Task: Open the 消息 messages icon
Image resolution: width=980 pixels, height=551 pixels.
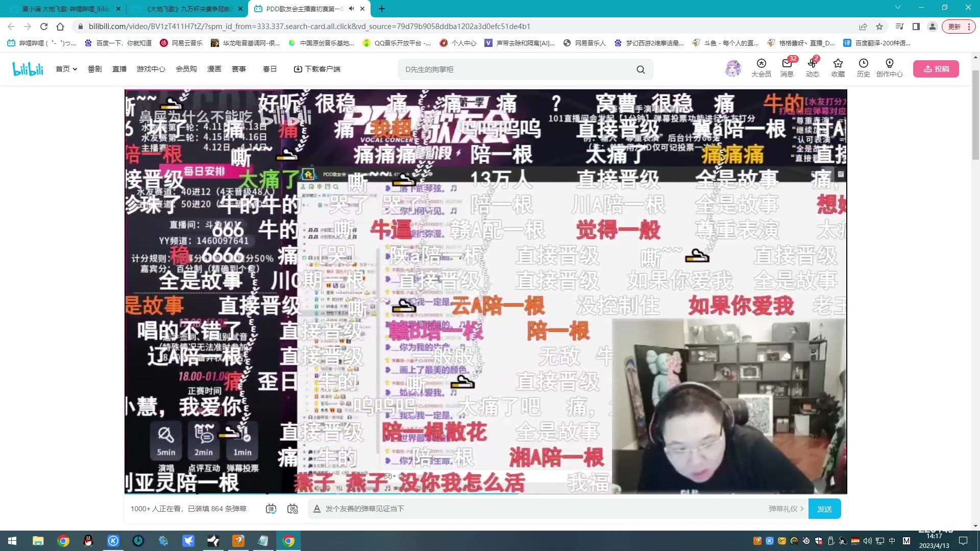Action: click(x=787, y=68)
